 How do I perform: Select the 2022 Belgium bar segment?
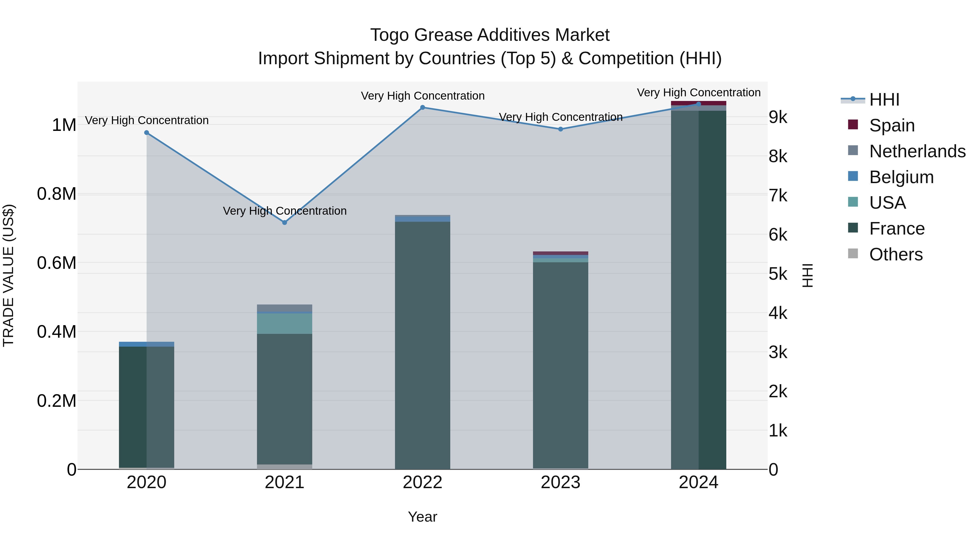point(422,219)
